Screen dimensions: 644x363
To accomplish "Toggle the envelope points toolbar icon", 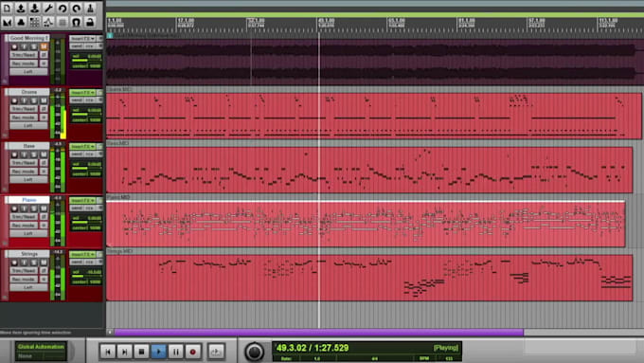I will point(48,22).
